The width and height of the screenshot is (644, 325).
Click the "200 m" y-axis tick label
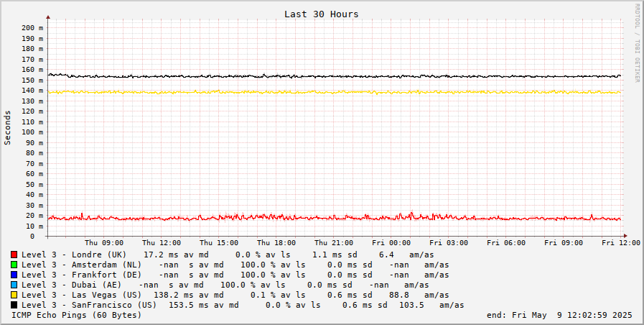click(32, 28)
